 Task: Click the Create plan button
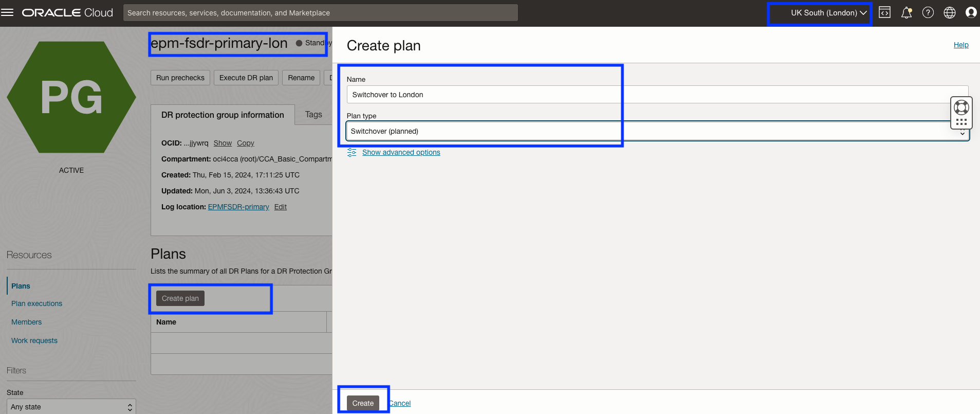click(180, 298)
